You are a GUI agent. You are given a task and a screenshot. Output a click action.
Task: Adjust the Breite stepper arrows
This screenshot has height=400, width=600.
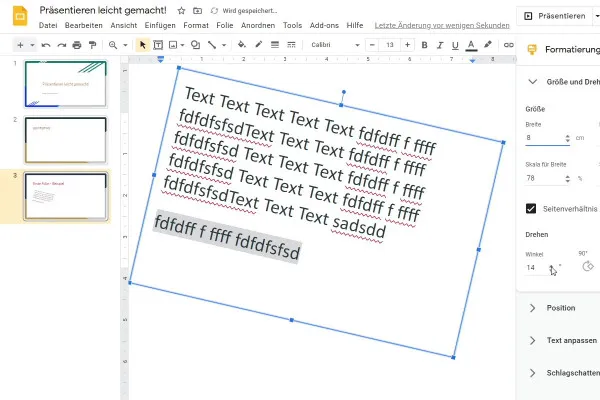coord(567,138)
